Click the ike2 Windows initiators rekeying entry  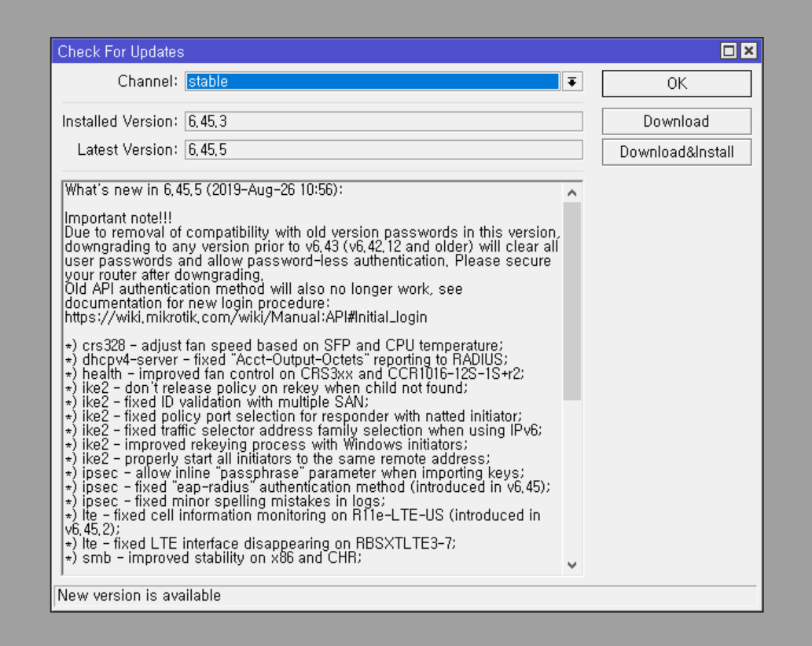(x=266, y=444)
